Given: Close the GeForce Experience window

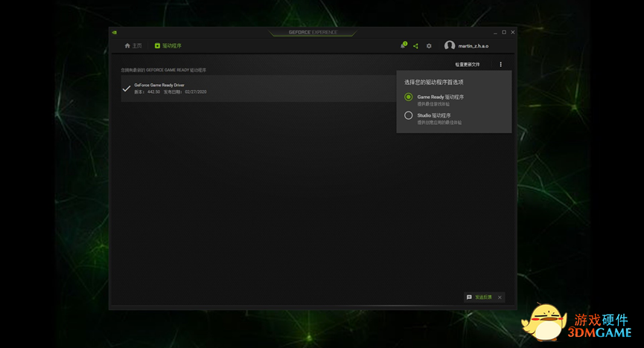Looking at the screenshot, I should (x=512, y=32).
